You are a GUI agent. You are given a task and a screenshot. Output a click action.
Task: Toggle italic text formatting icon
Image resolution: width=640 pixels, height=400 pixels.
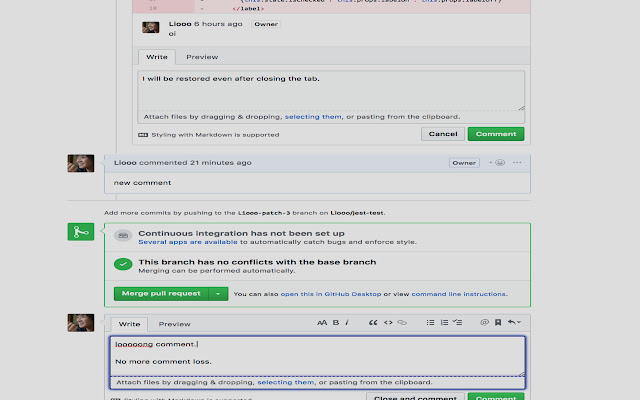(347, 322)
